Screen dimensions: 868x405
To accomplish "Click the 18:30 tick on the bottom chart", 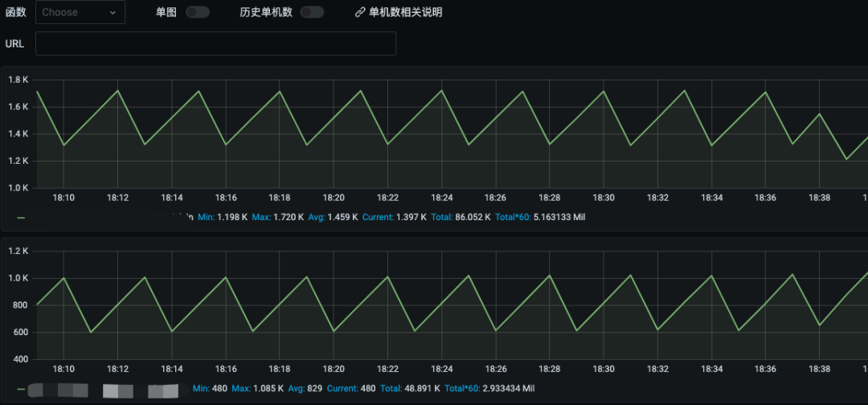I will tap(603, 369).
